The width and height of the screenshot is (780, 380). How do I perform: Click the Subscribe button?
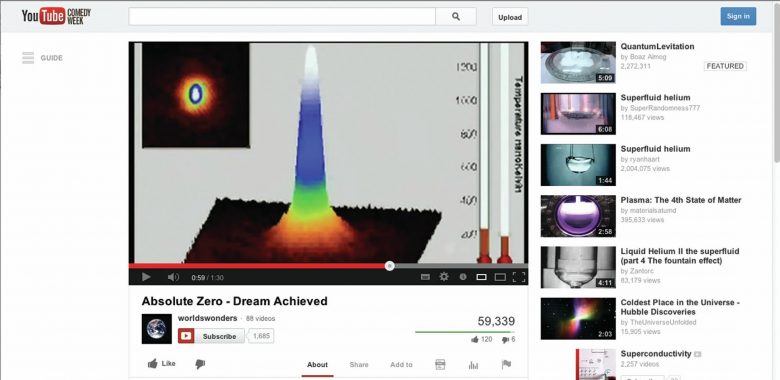(211, 336)
